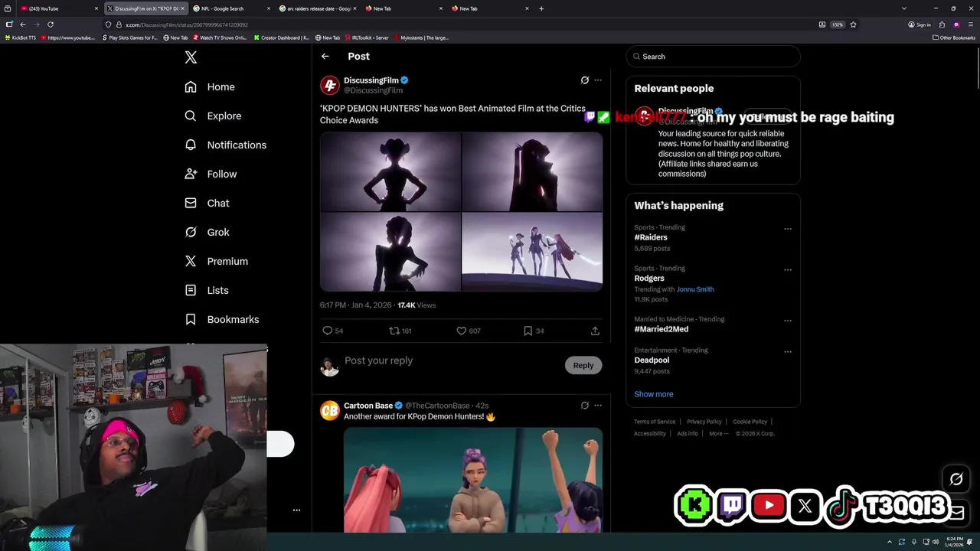Click Grok icon on DiscussingFilm post

coord(585,80)
